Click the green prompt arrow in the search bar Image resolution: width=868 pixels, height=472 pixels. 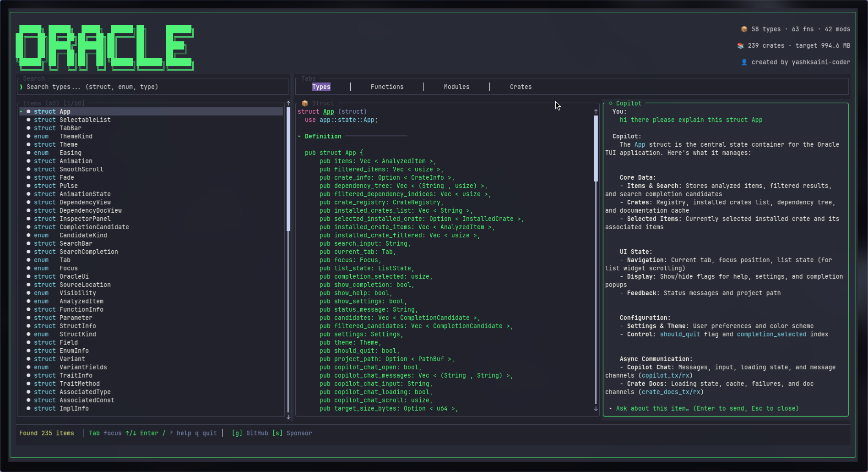coord(21,87)
